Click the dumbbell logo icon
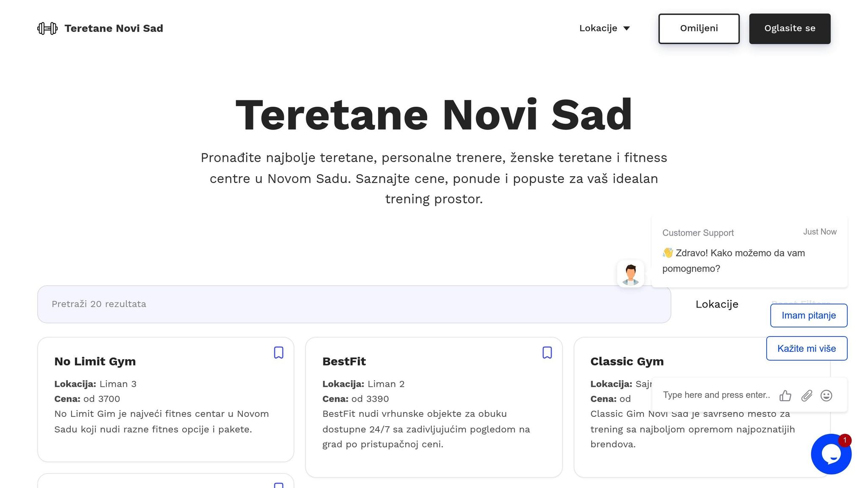This screenshot has height=488, width=868. (47, 28)
